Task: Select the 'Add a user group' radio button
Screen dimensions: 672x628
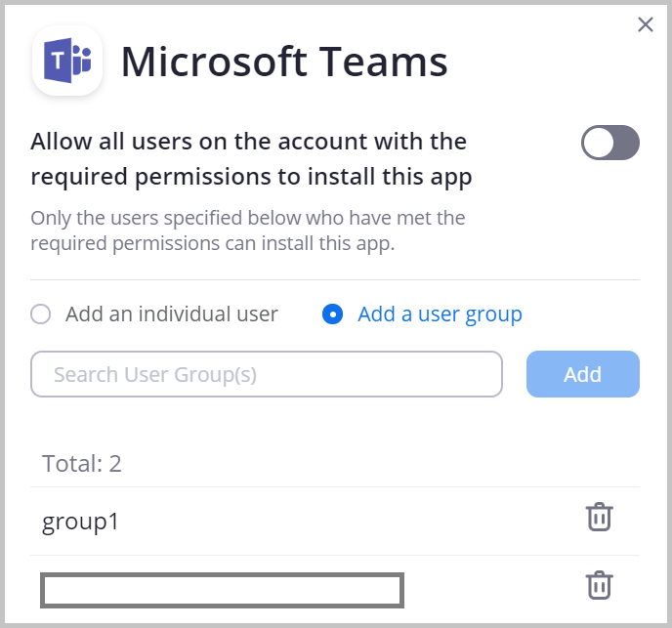Action: [332, 314]
